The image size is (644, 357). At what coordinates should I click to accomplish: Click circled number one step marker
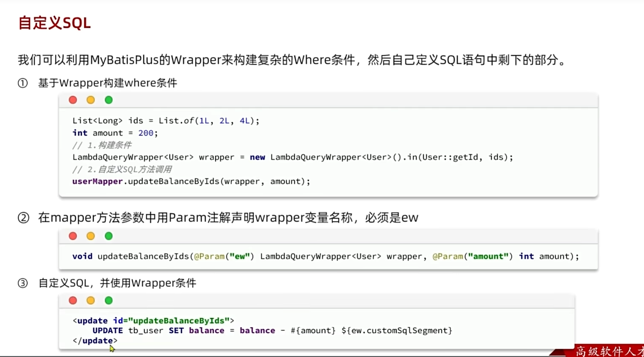tap(23, 83)
